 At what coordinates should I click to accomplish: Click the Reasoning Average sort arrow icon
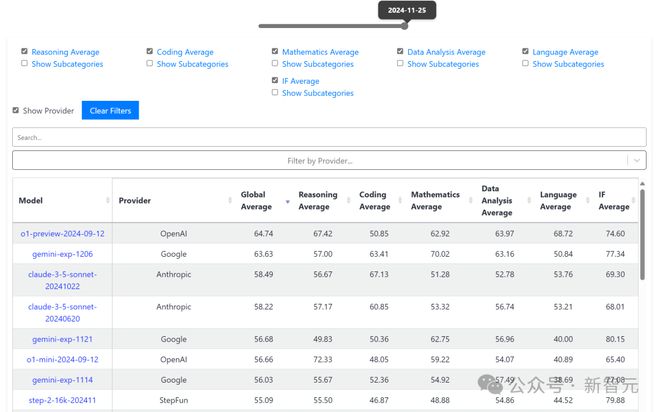click(349, 201)
